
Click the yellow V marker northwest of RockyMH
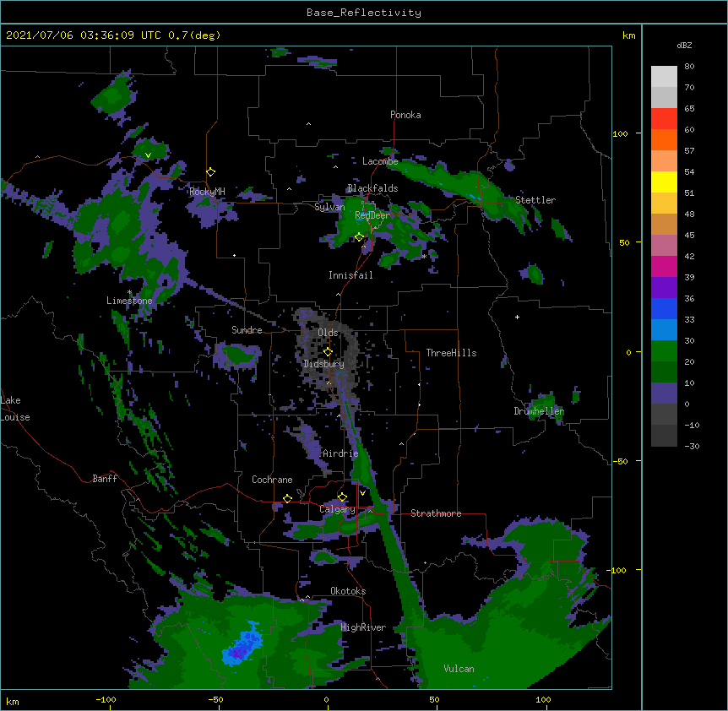(148, 155)
